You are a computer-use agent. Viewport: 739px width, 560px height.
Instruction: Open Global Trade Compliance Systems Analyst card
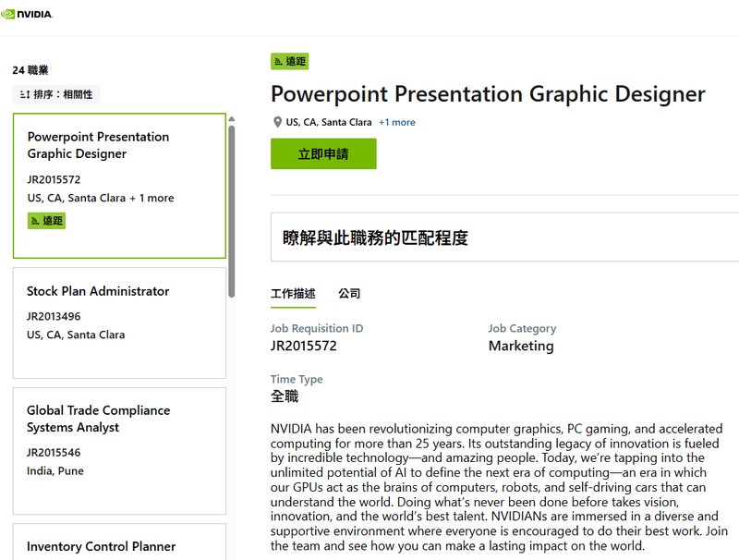119,451
